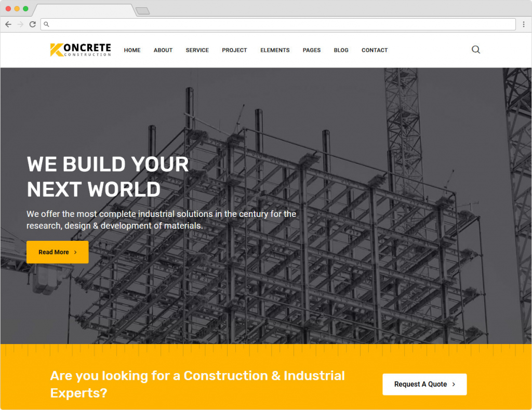Click the browser back arrow
Screen dimensions: 532x410
click(x=8, y=24)
